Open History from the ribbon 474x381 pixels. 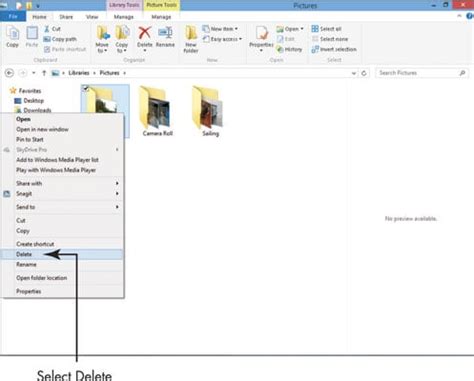pos(289,49)
